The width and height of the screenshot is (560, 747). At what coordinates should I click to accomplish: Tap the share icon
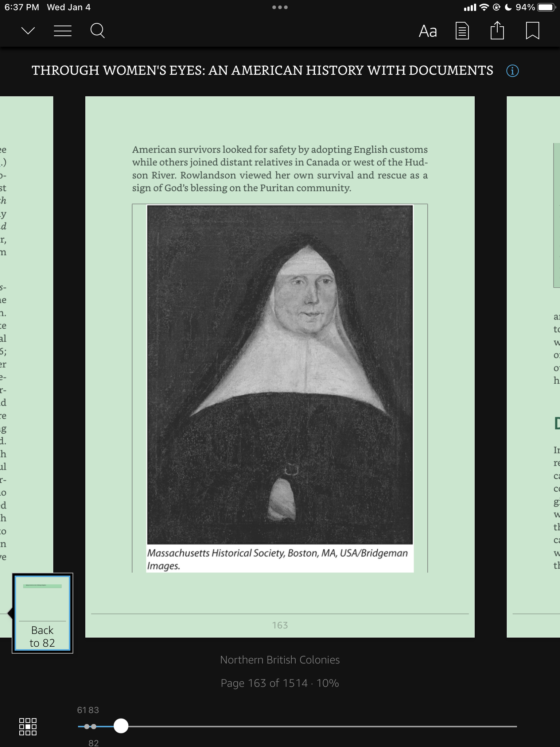coord(497,30)
